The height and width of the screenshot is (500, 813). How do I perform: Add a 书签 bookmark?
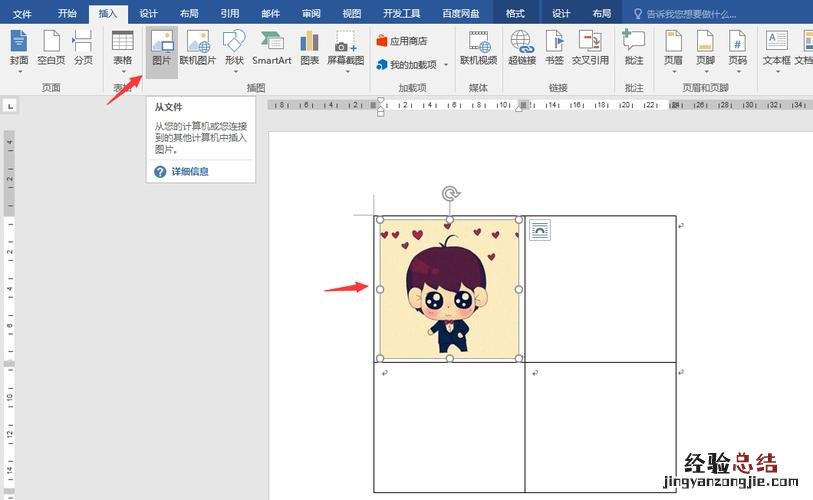tap(554, 48)
